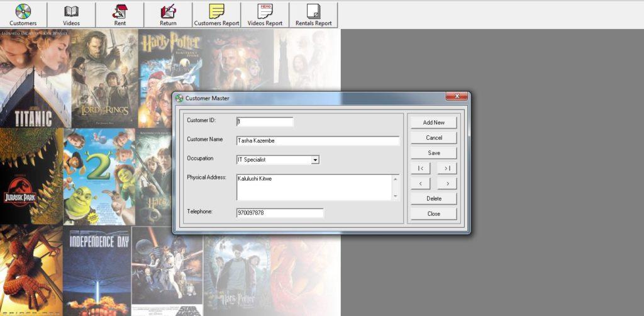The image size is (644, 316).
Task: Click the Spider-Man poster
Action: coord(31,271)
